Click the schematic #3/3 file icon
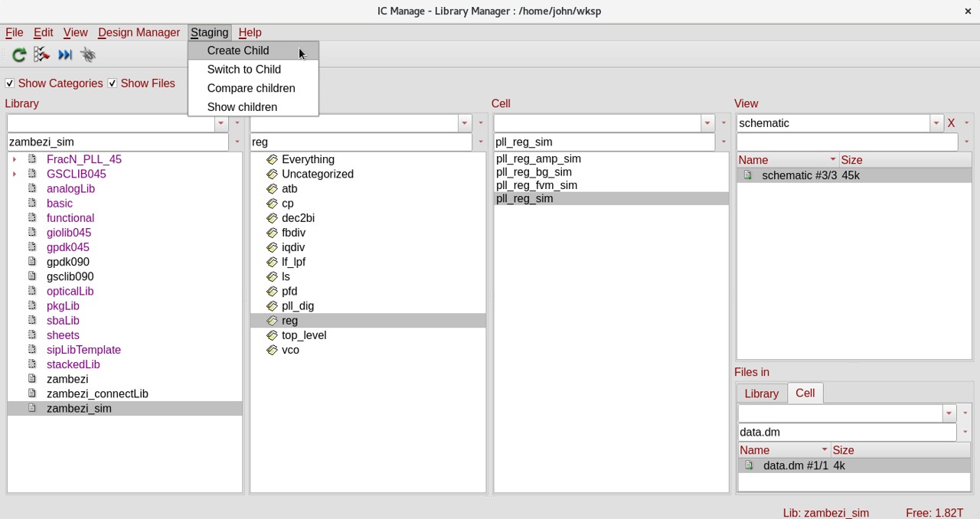Image resolution: width=980 pixels, height=519 pixels. (748, 175)
